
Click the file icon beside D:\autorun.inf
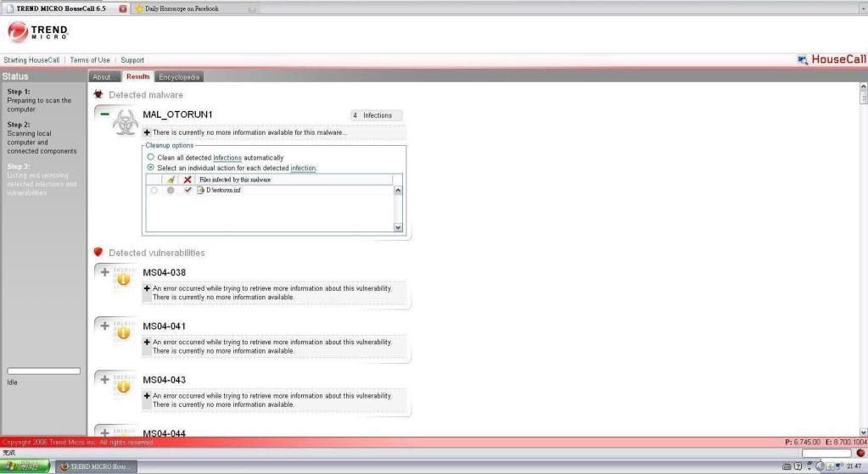[x=200, y=190]
